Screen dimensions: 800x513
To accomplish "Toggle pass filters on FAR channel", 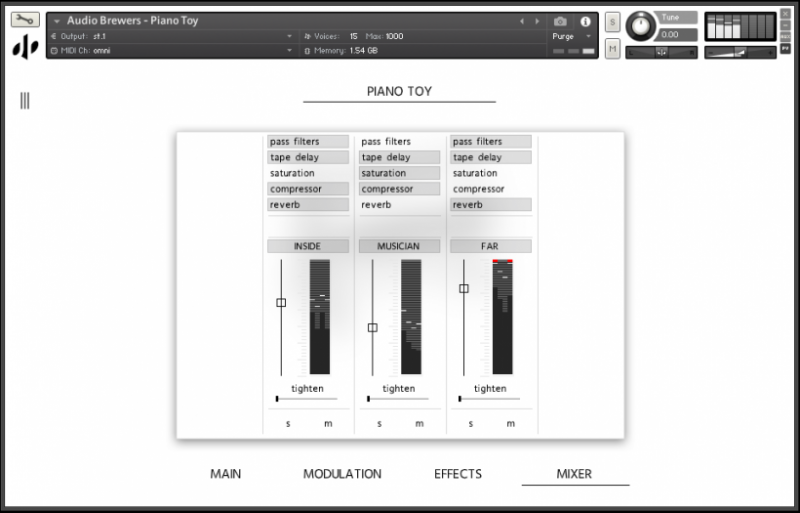I will pyautogui.click(x=490, y=141).
